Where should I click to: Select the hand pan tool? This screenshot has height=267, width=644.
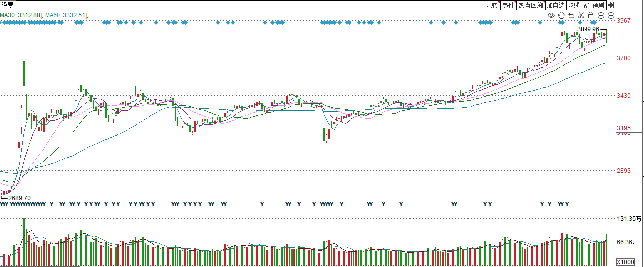tap(561, 16)
